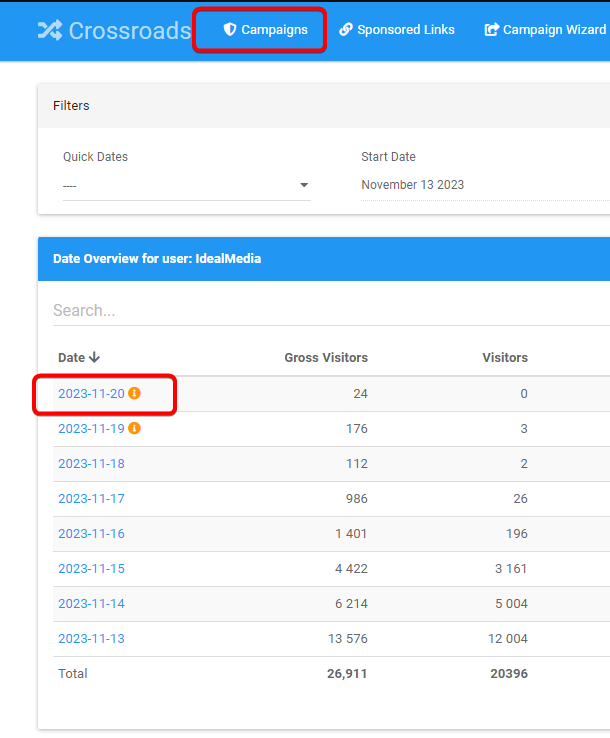
Task: Click orange info icon next to 2023-11-20
Action: tap(135, 393)
